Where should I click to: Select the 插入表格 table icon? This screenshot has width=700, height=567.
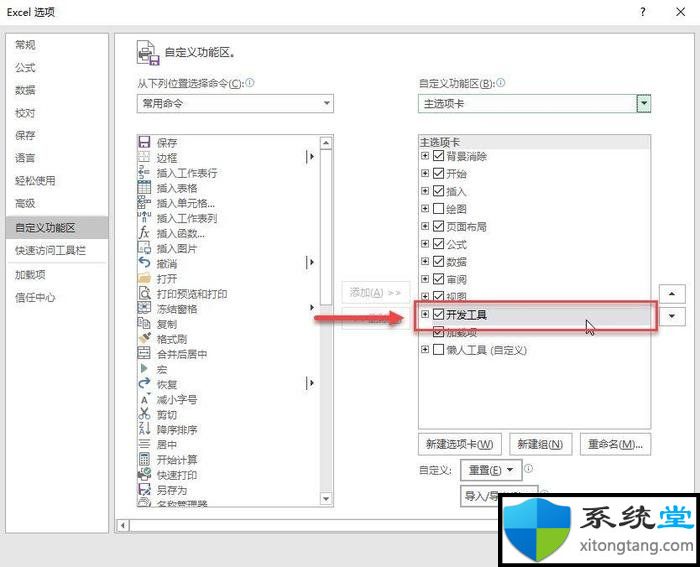pyautogui.click(x=144, y=188)
